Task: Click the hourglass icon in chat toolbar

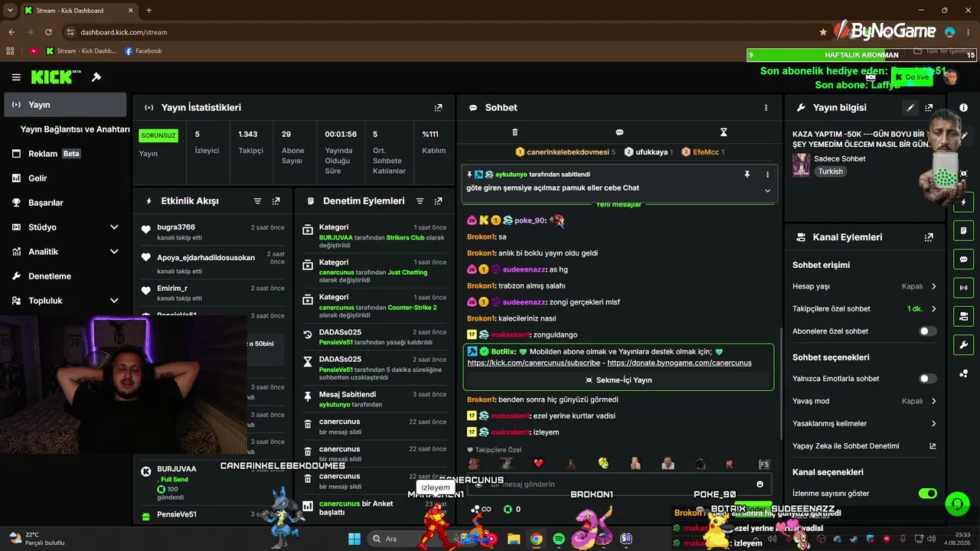Action: pos(724,132)
